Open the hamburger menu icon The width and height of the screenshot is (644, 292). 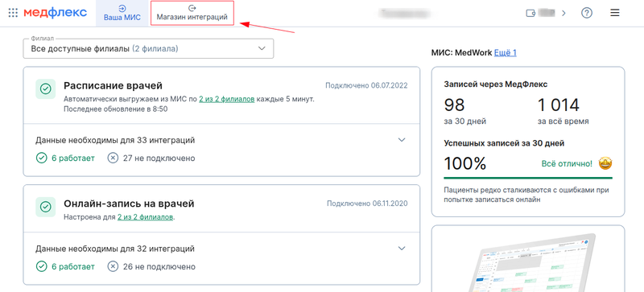coord(614,13)
